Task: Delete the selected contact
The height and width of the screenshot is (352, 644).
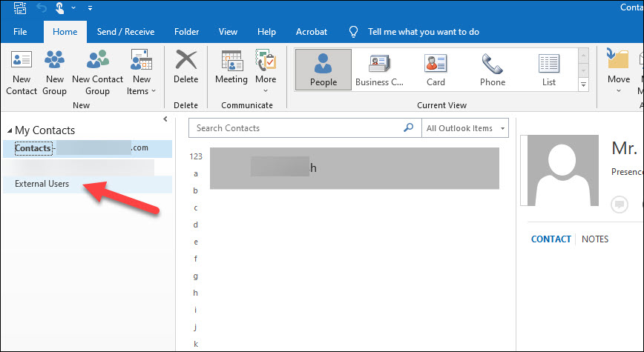Action: (185, 67)
